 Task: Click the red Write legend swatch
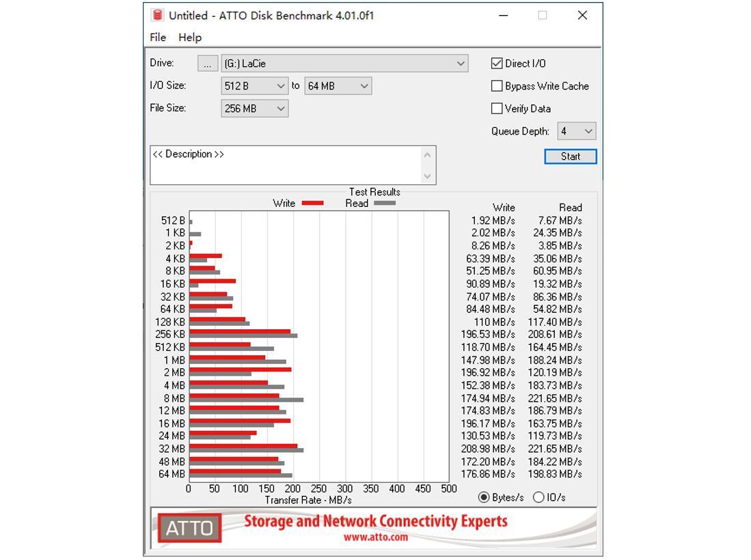pos(313,204)
